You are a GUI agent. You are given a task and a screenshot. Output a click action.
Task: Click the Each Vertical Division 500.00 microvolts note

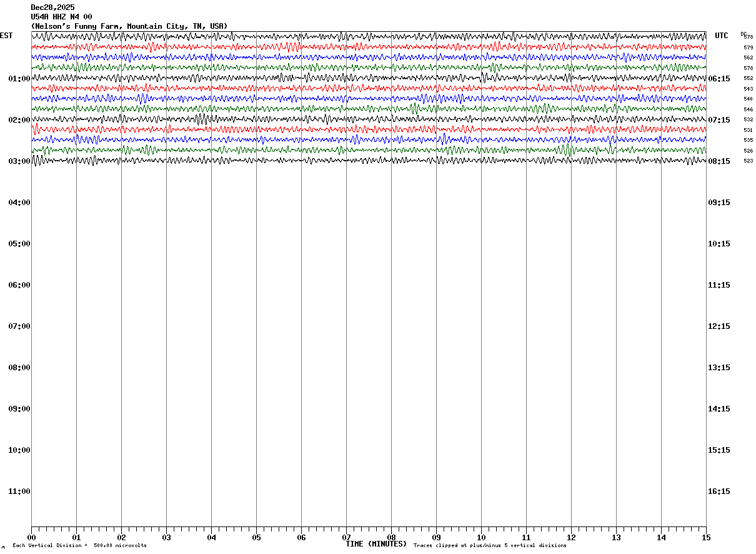tap(79, 546)
